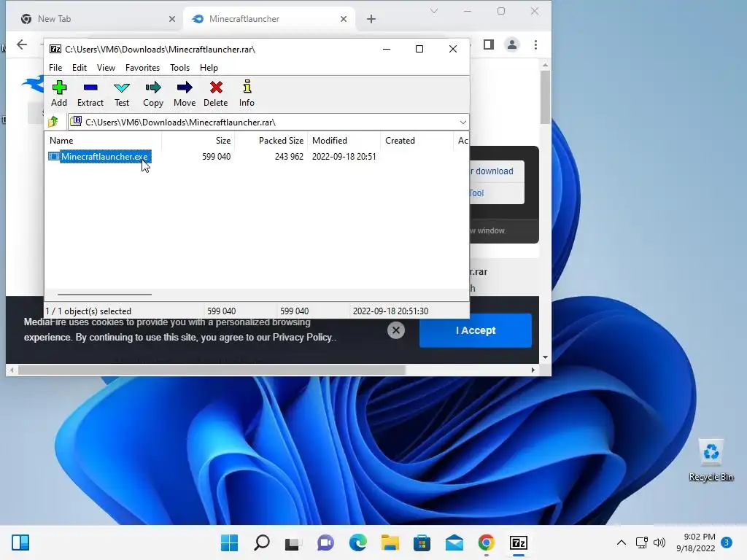Click the network tray icon

[x=642, y=542]
